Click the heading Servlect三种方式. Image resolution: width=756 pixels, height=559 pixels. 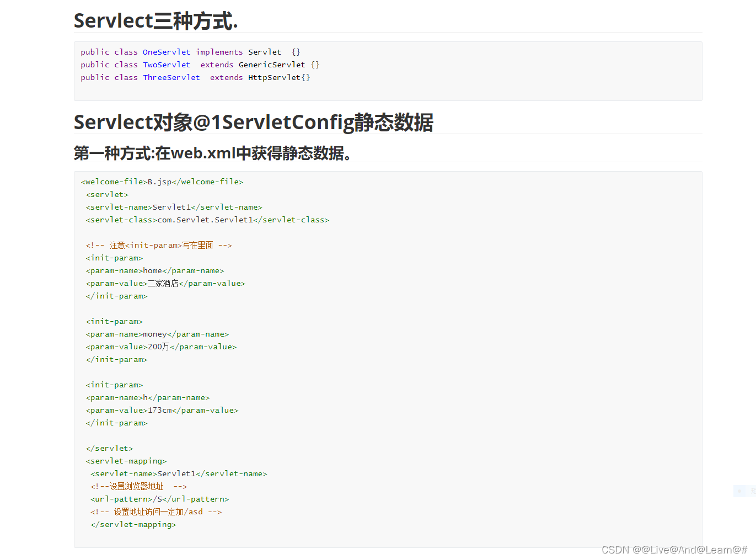[157, 20]
